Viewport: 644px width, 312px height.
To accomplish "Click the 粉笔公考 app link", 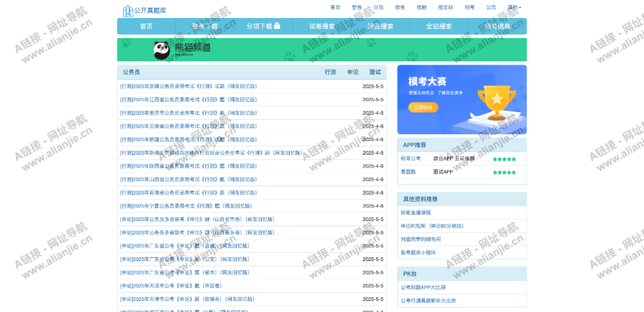I will point(411,159).
